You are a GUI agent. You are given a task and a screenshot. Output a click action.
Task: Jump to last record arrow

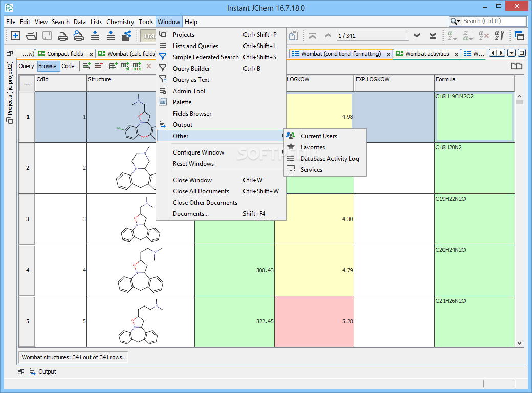pyautogui.click(x=433, y=36)
